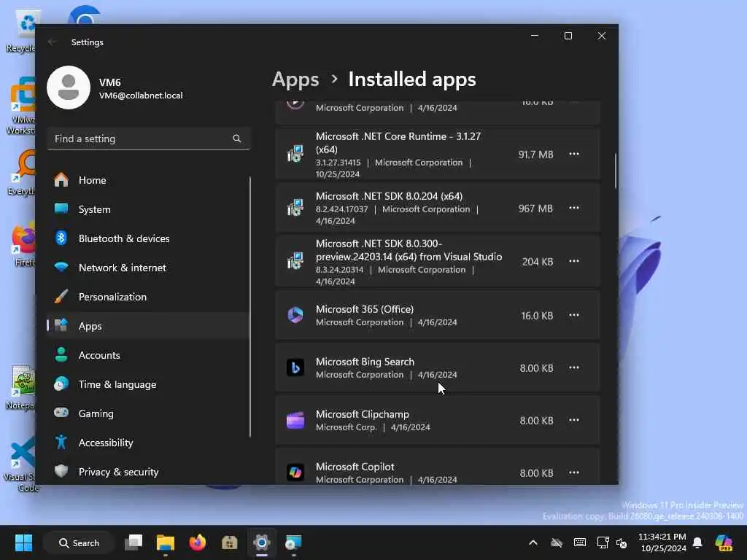The image size is (747, 560).
Task: Go to Network & internet settings
Action: click(147, 268)
